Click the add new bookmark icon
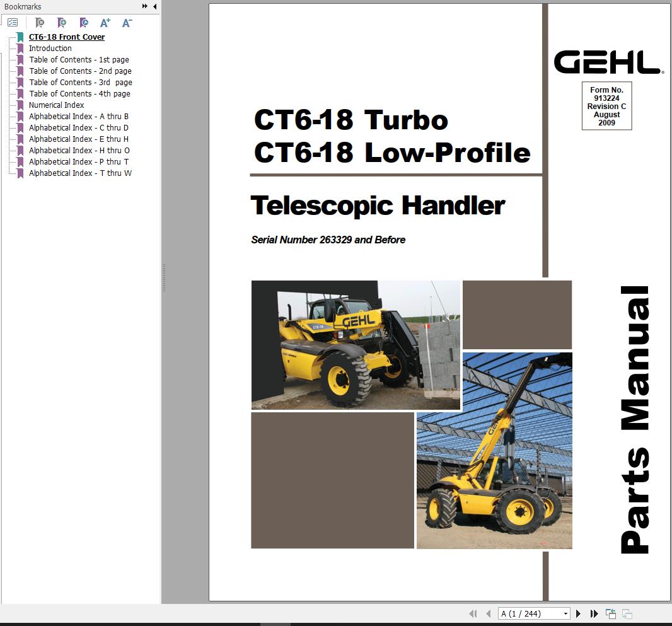The image size is (672, 626). click(62, 22)
